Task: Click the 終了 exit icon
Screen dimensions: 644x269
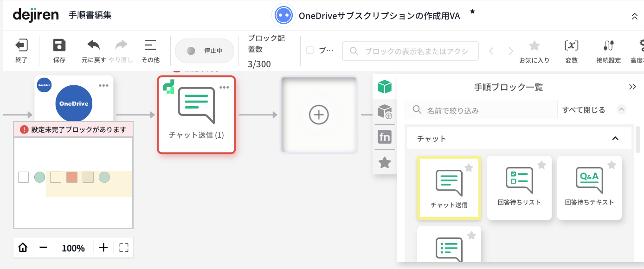Action: tap(21, 45)
